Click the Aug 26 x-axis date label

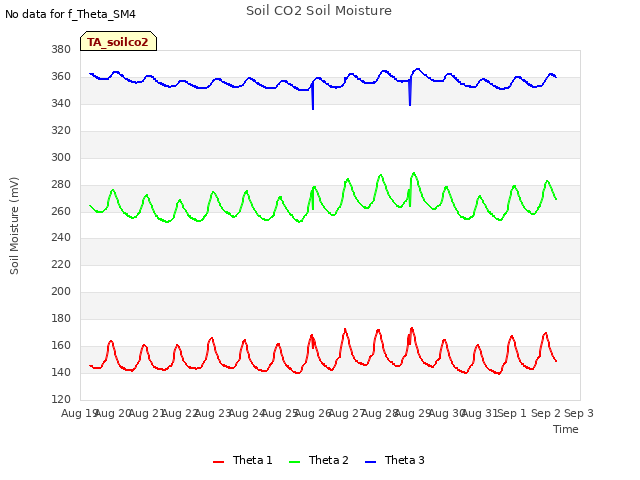point(313,413)
